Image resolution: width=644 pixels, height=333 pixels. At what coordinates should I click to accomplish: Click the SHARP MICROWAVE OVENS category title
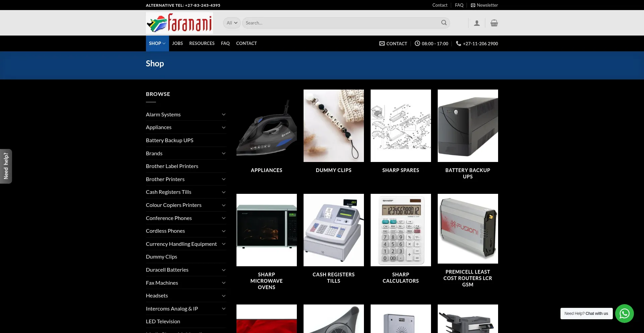coord(267,281)
